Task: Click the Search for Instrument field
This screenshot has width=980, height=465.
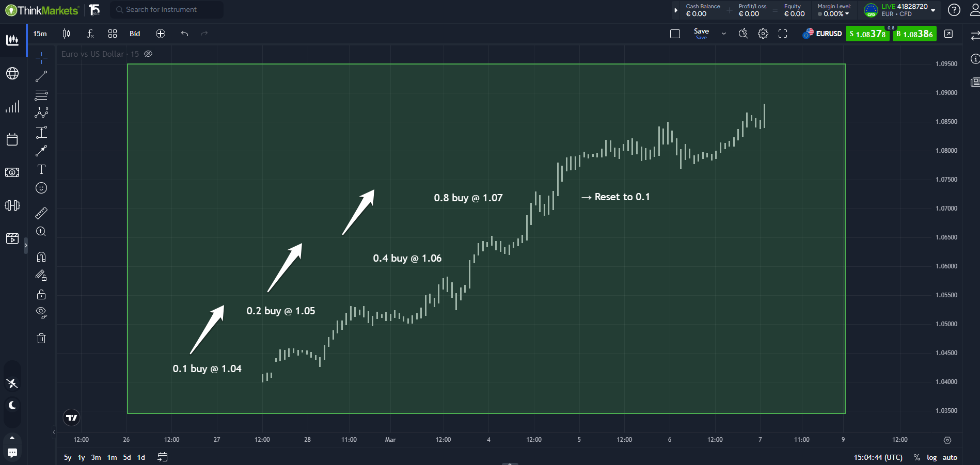Action: click(x=166, y=9)
